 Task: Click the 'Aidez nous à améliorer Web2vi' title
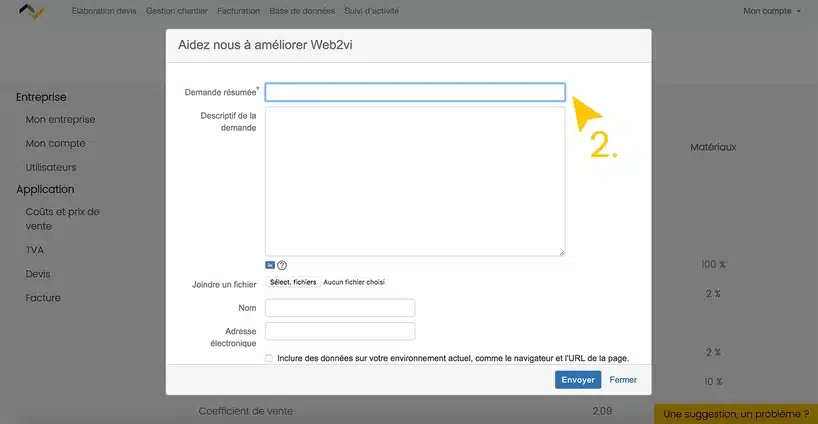pos(265,45)
